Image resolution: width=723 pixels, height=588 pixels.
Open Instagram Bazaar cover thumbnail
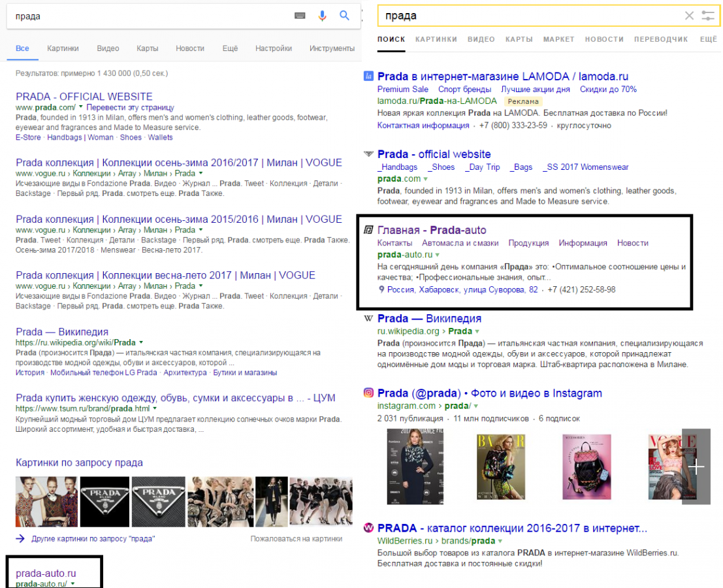501,466
